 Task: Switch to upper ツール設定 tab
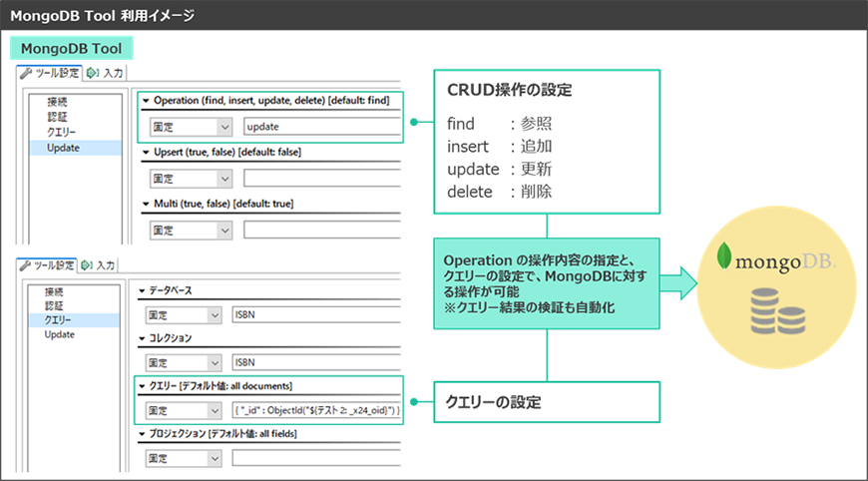(x=50, y=73)
